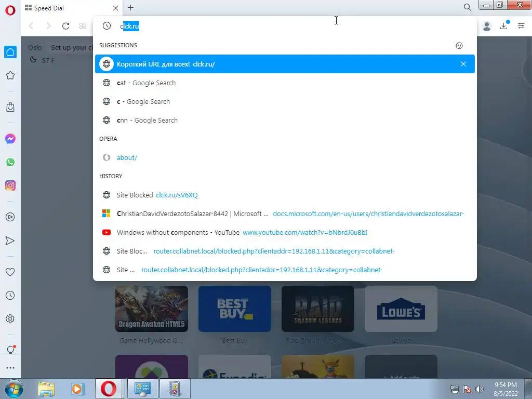Open the Dragon Awaken HTML5 speed dial tile
This screenshot has height=399, width=532.
click(x=152, y=309)
